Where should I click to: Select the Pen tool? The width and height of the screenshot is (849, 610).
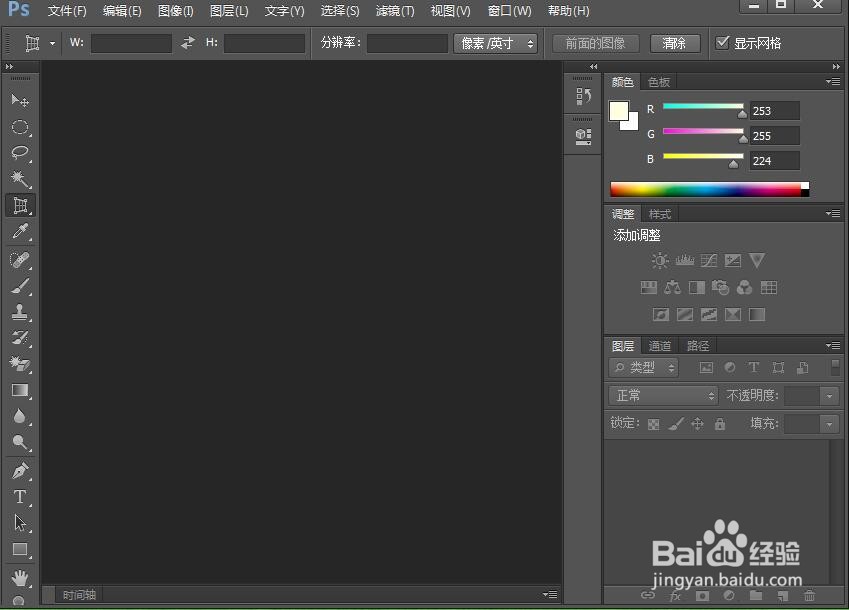[20, 471]
